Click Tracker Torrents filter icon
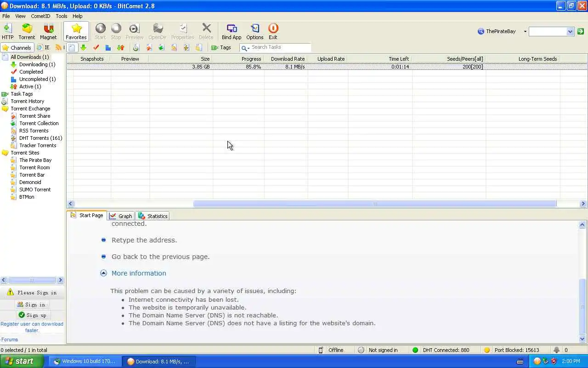 click(x=199, y=47)
